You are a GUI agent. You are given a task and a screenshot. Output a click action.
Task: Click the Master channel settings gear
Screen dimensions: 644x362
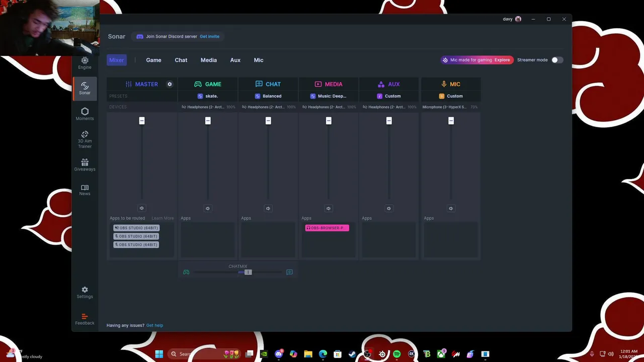[170, 84]
